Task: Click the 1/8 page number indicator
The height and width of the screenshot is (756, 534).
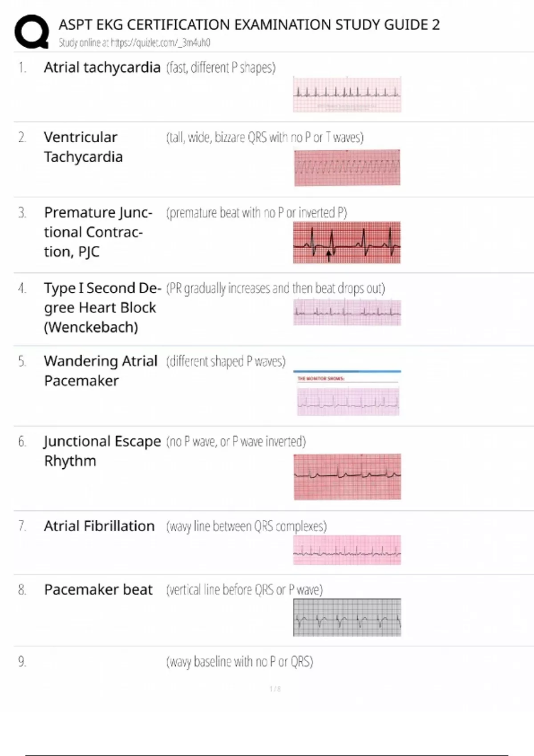Action: [x=275, y=689]
